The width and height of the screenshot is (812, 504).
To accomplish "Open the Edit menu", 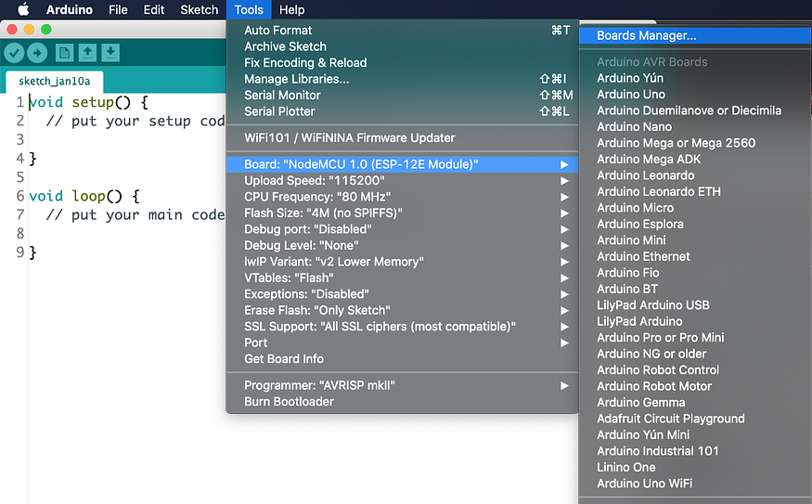I will pos(154,9).
